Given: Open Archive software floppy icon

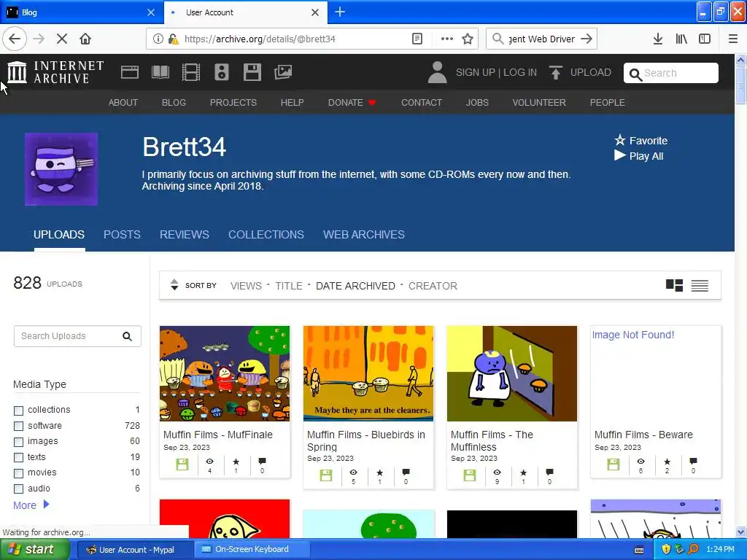Looking at the screenshot, I should [252, 72].
